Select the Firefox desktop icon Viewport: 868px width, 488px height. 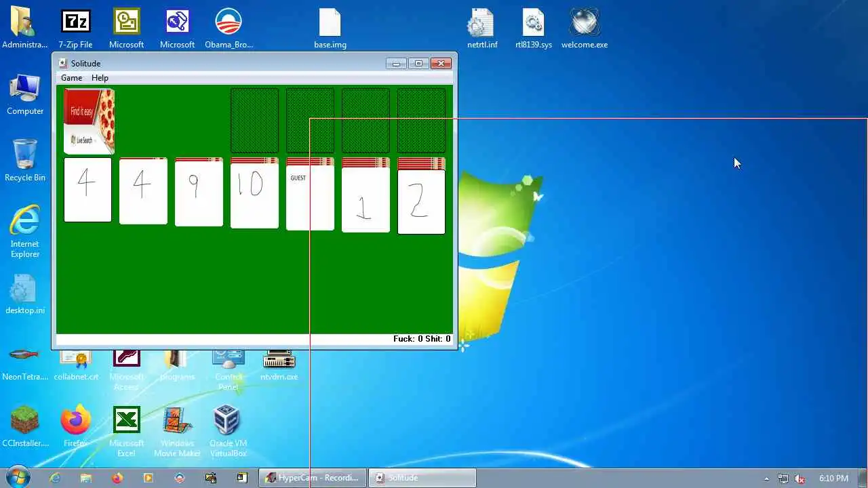(x=76, y=427)
